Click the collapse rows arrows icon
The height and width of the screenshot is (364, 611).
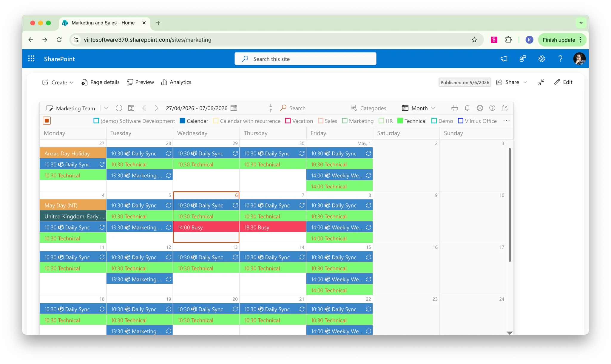tap(271, 108)
